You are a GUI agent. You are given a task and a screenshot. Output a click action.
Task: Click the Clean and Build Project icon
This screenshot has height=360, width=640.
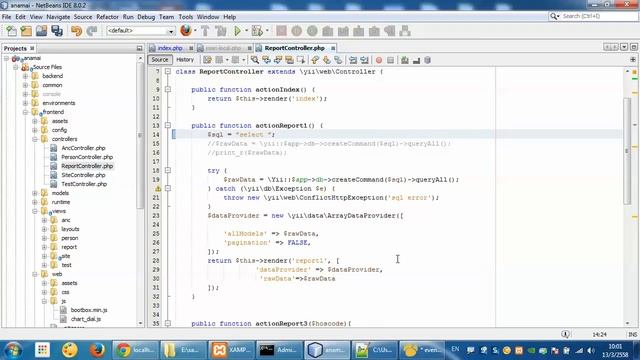pyautogui.click(x=221, y=31)
